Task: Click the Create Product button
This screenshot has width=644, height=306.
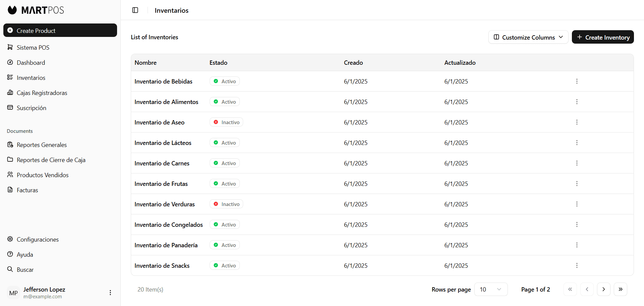Action: coord(60,31)
